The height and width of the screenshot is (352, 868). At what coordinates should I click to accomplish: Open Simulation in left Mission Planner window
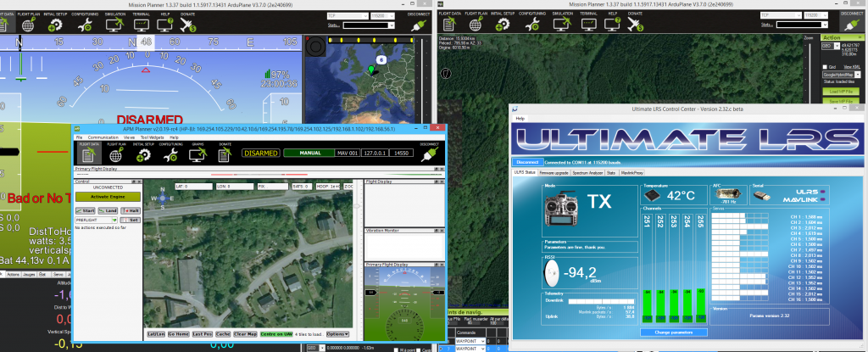pos(114,21)
